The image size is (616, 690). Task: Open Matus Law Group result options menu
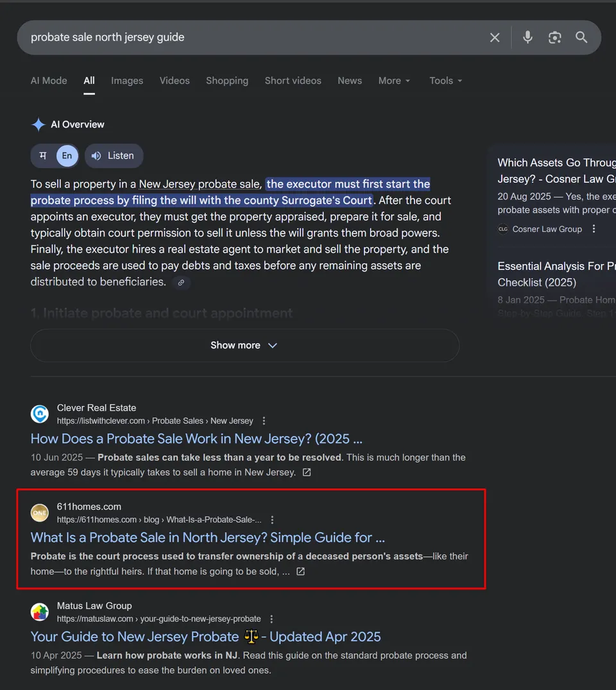271,619
